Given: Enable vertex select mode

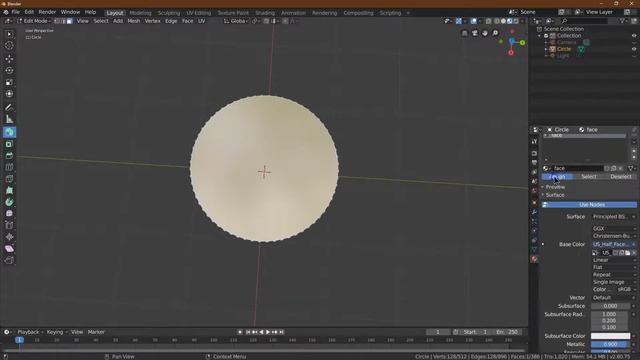Looking at the screenshot, I should (x=57, y=21).
